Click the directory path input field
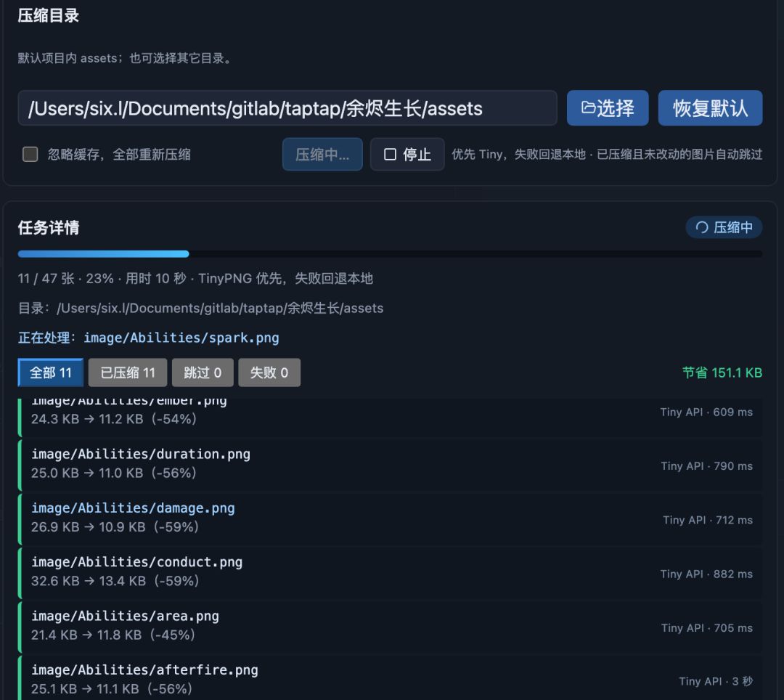Viewport: 784px width, 700px height. pyautogui.click(x=287, y=108)
